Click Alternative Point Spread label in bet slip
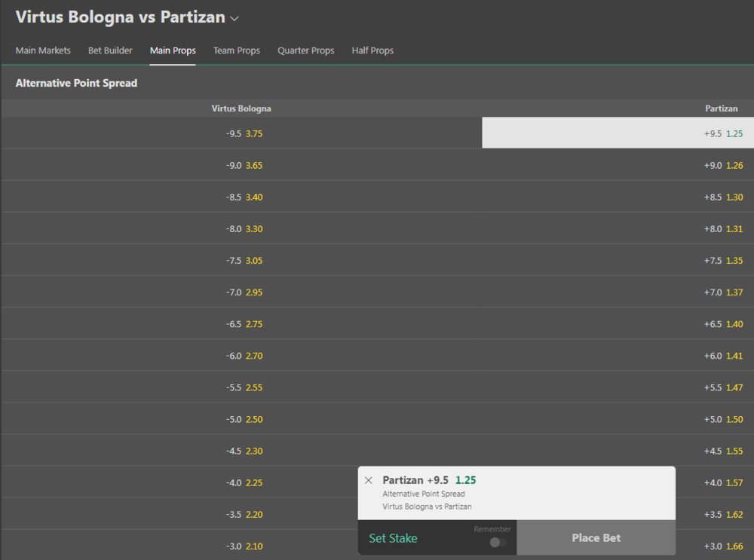 [424, 494]
